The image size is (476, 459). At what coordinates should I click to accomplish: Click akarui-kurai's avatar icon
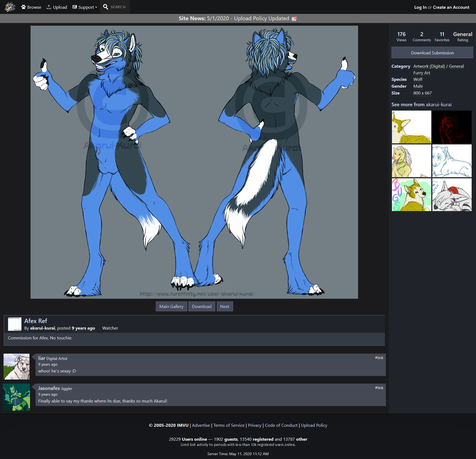coord(14,324)
